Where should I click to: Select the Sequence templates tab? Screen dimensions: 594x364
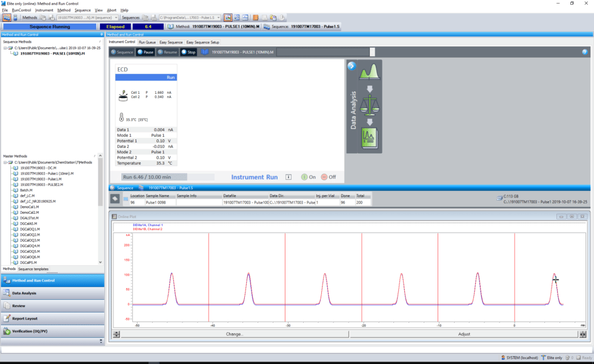click(33, 269)
